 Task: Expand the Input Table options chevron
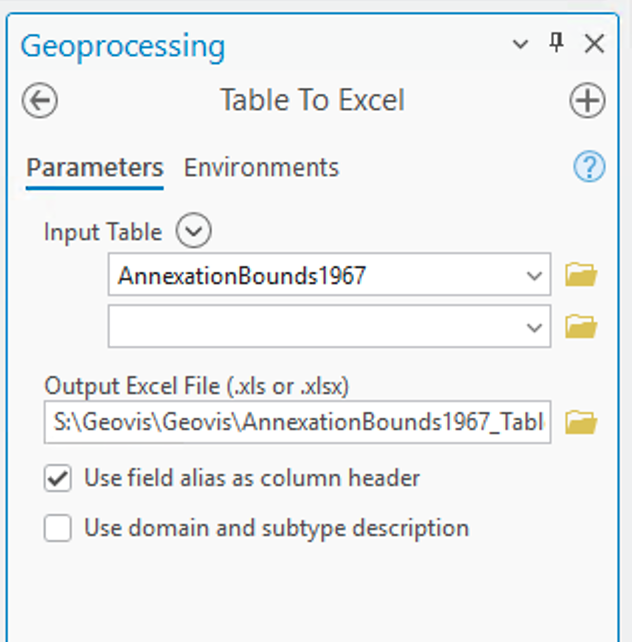tap(193, 232)
